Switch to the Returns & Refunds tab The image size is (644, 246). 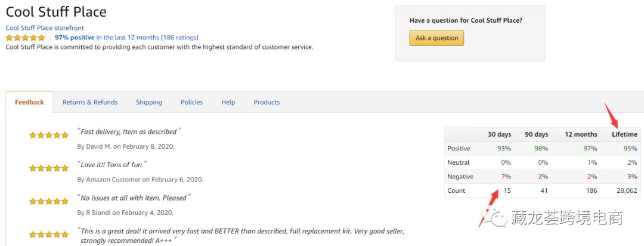[x=90, y=102]
